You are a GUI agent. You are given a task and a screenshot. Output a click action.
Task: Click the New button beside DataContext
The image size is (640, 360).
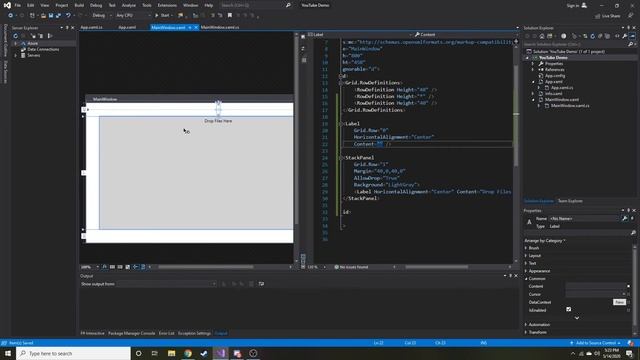[x=619, y=302]
